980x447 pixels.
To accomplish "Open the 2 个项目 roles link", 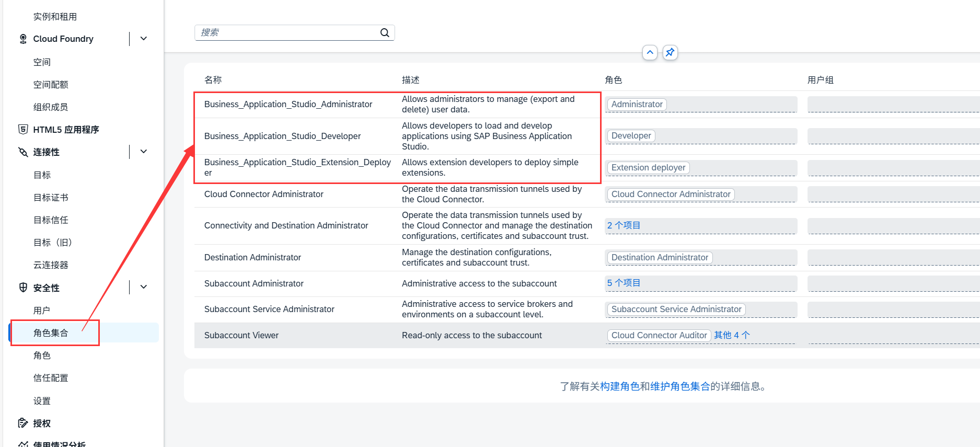I will tap(624, 225).
